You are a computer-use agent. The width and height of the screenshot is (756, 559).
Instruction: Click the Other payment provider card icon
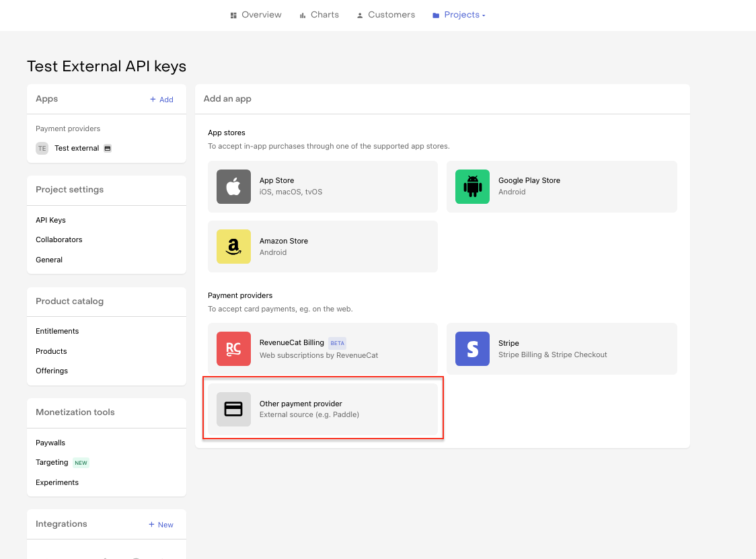pos(233,409)
